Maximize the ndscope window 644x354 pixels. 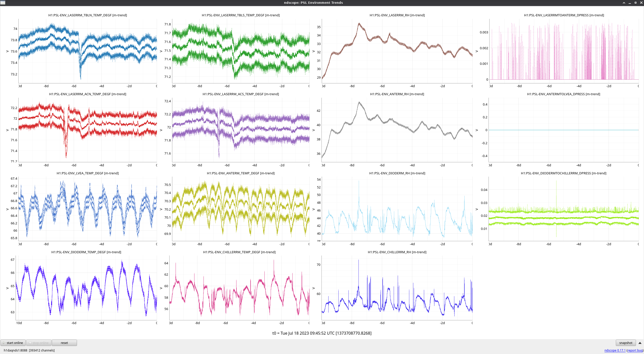click(635, 3)
